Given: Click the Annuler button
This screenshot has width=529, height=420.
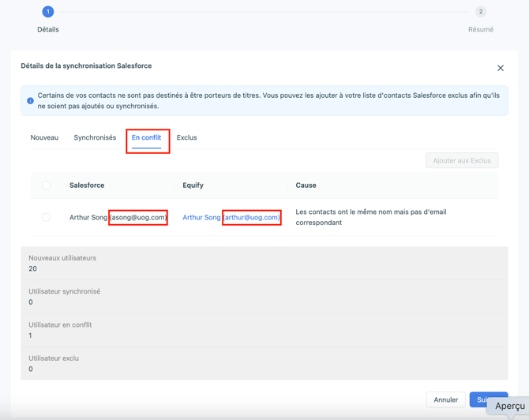Looking at the screenshot, I should [x=445, y=399].
